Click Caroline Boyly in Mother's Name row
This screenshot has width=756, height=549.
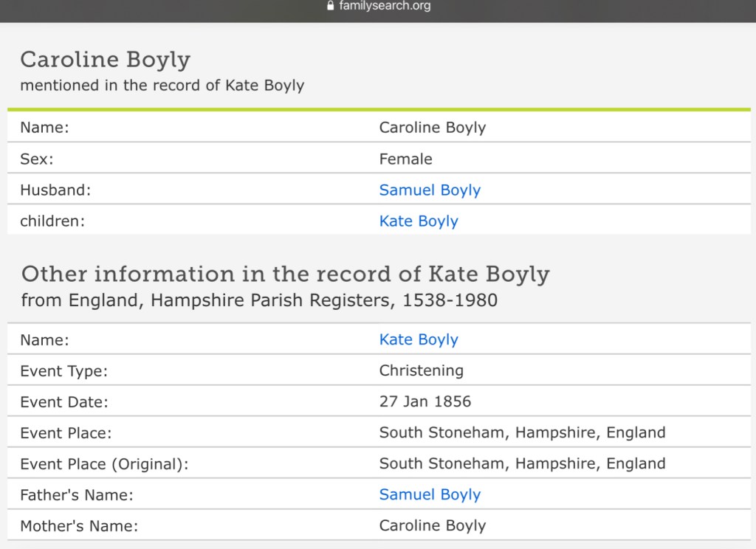click(x=432, y=525)
